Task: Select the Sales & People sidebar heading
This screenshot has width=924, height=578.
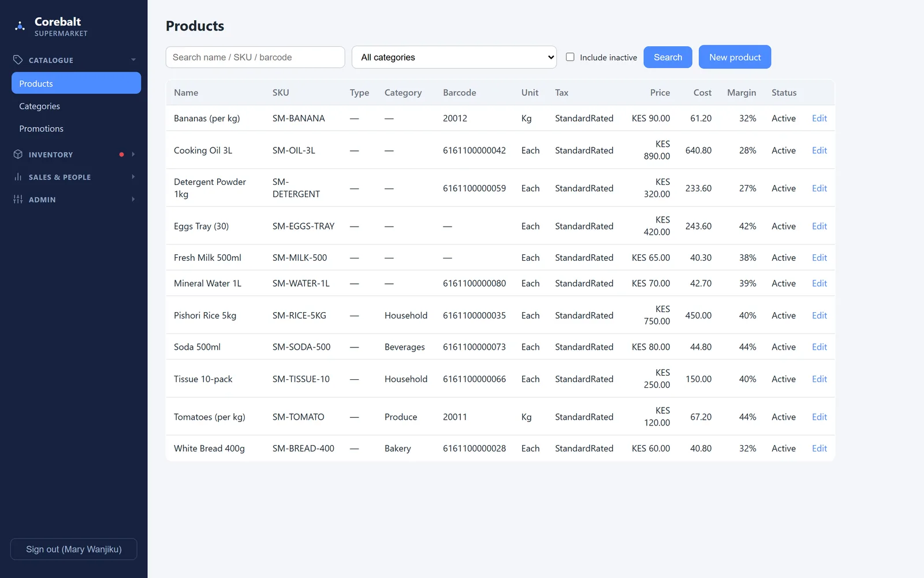Action: pyautogui.click(x=59, y=177)
